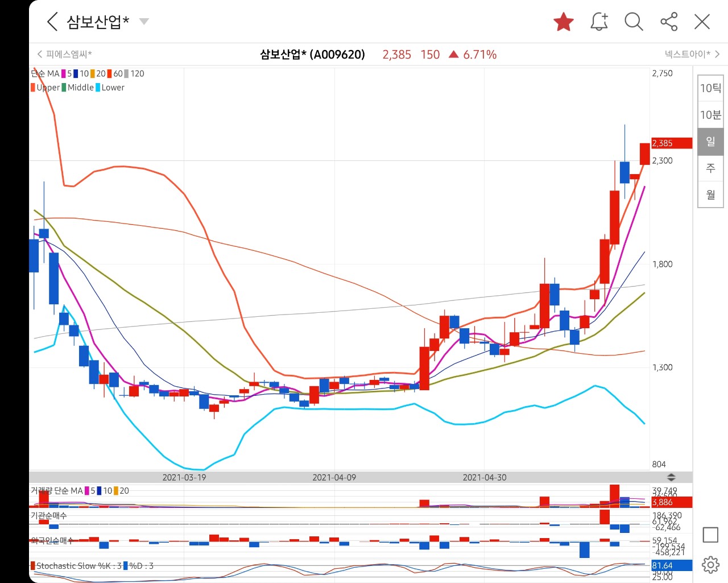
Task: Toggle the red favorite star
Action: pyautogui.click(x=564, y=22)
